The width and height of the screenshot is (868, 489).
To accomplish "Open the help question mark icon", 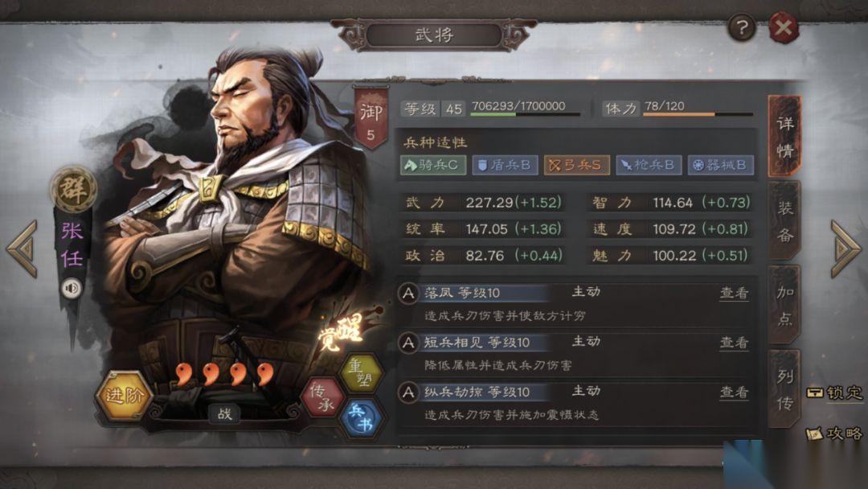I will click(x=742, y=27).
